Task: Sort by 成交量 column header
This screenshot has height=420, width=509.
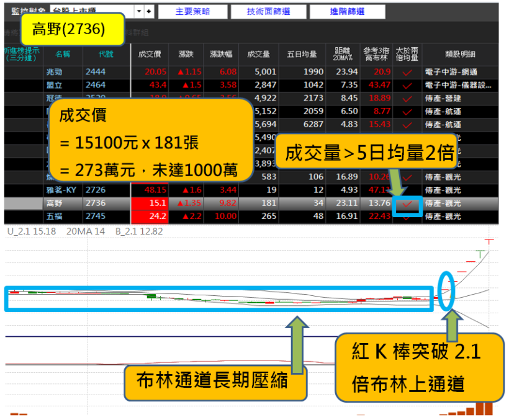Action: 259,54
